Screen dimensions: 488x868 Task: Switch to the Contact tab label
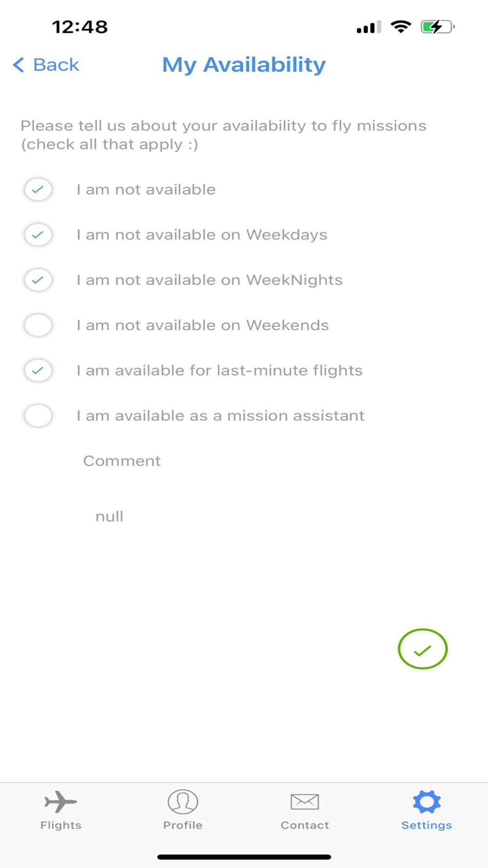click(305, 825)
